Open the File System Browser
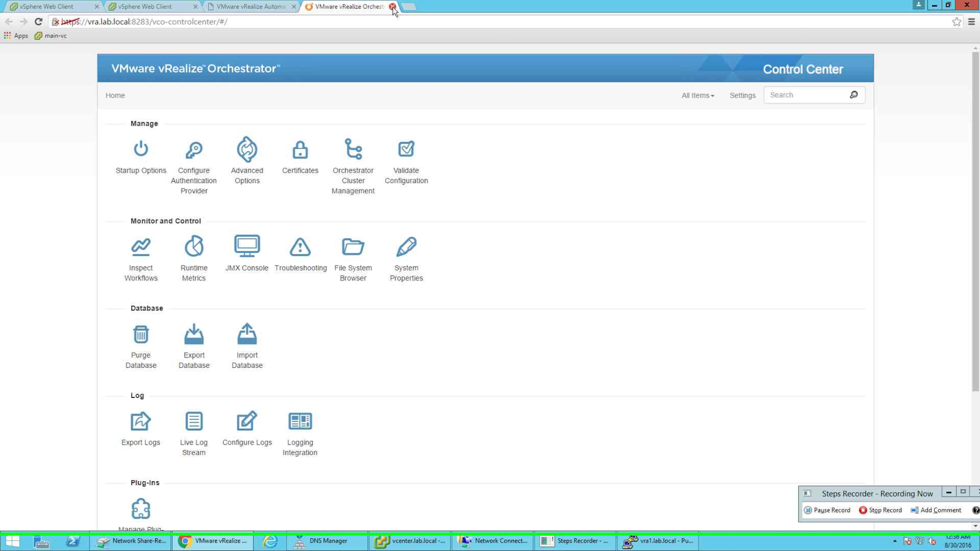Viewport: 980px width, 551px height. 353,260
